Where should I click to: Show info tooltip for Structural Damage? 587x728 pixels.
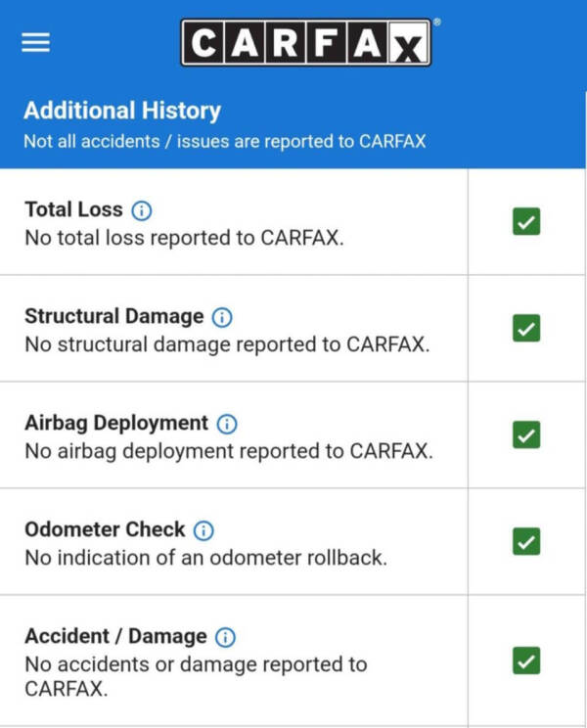coord(222,317)
